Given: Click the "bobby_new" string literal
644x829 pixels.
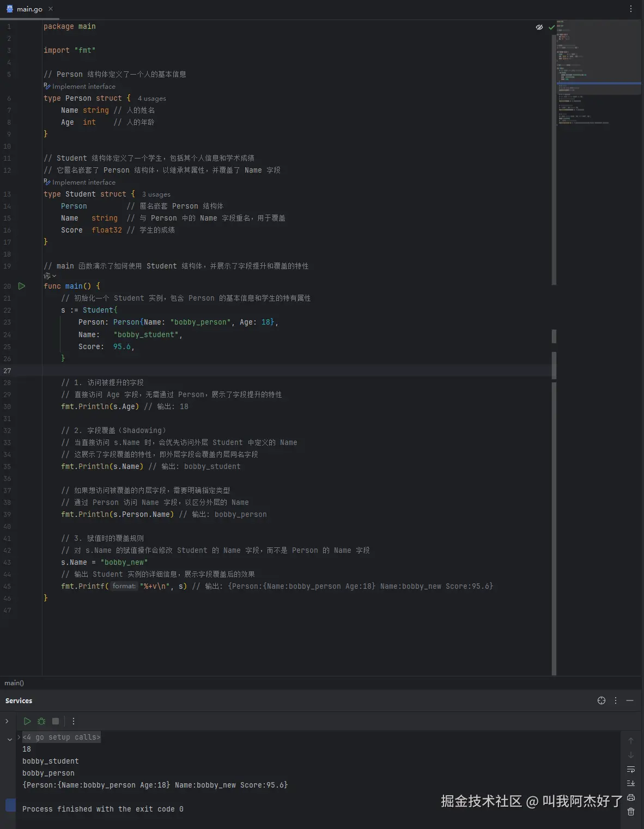Looking at the screenshot, I should click(x=124, y=562).
